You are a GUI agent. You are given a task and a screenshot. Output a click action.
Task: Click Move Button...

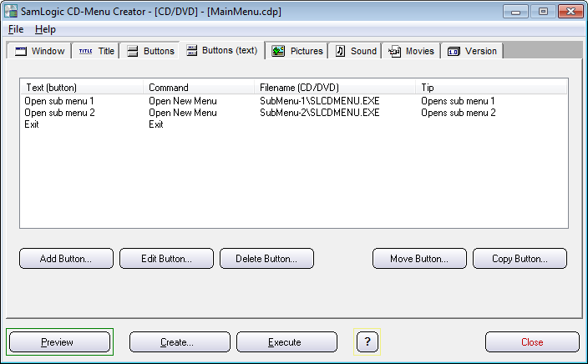coord(419,259)
